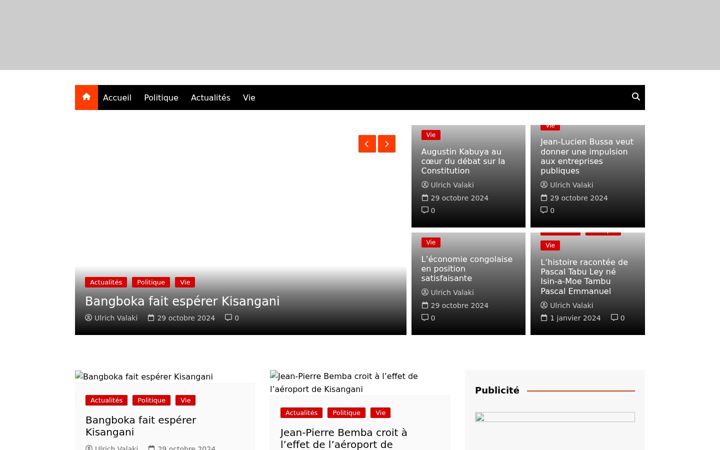This screenshot has width=720, height=450.
Task: Open L'histoire racontée de Pascal Tabu Ley article
Action: point(584,276)
